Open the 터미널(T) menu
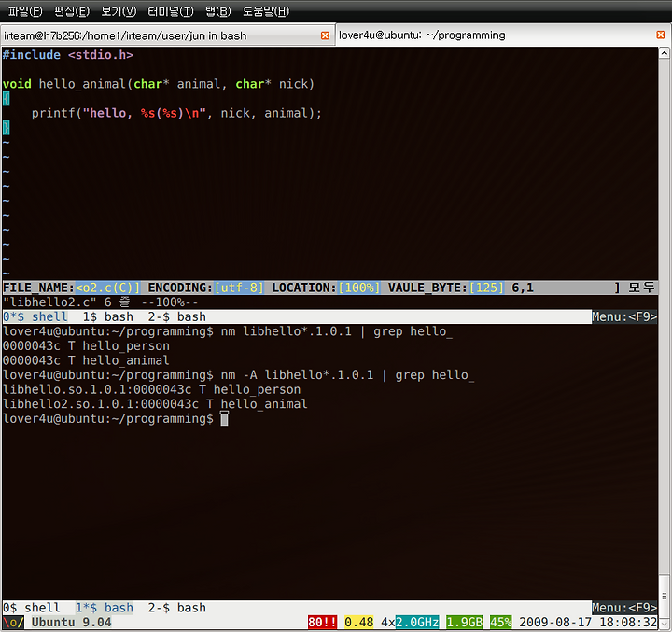 click(171, 11)
